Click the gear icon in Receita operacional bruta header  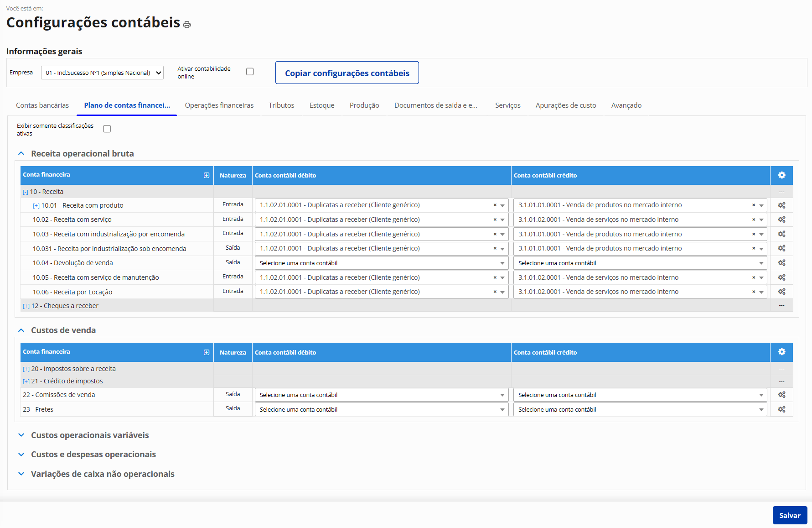[781, 175]
